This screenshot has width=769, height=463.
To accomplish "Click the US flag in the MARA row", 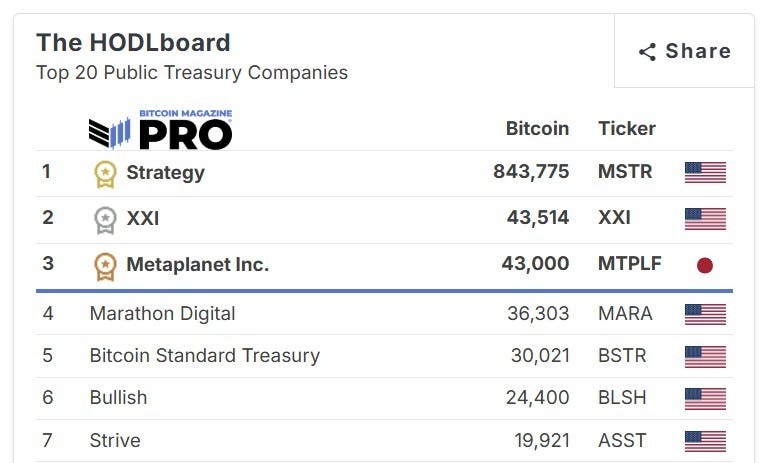I will click(705, 314).
